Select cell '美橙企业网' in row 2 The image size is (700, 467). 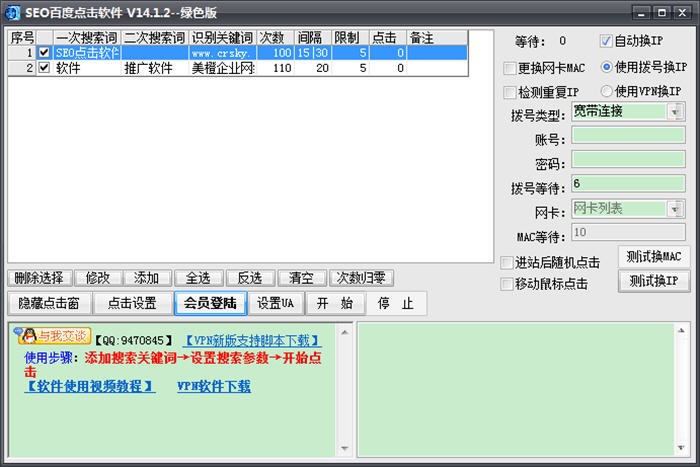tap(223, 68)
